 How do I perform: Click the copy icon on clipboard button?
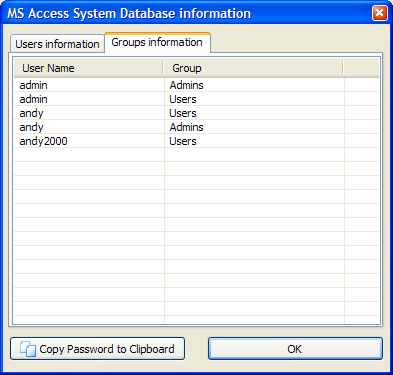(28, 349)
